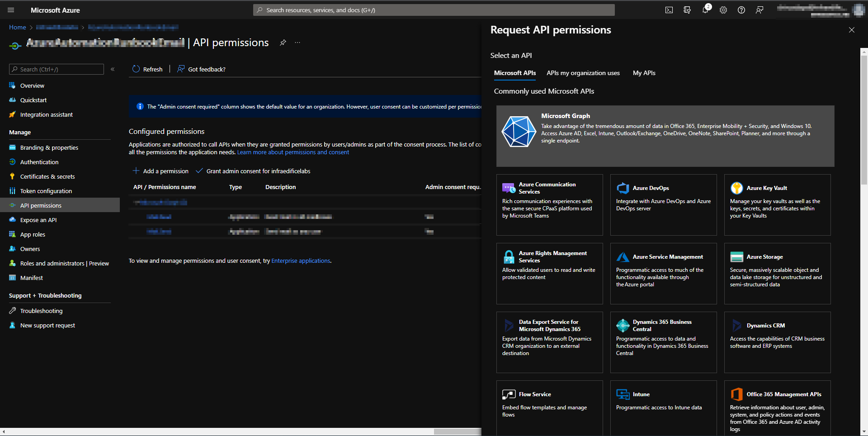The width and height of the screenshot is (868, 436).
Task: Sort by API / Permissions name column
Action: tap(165, 187)
